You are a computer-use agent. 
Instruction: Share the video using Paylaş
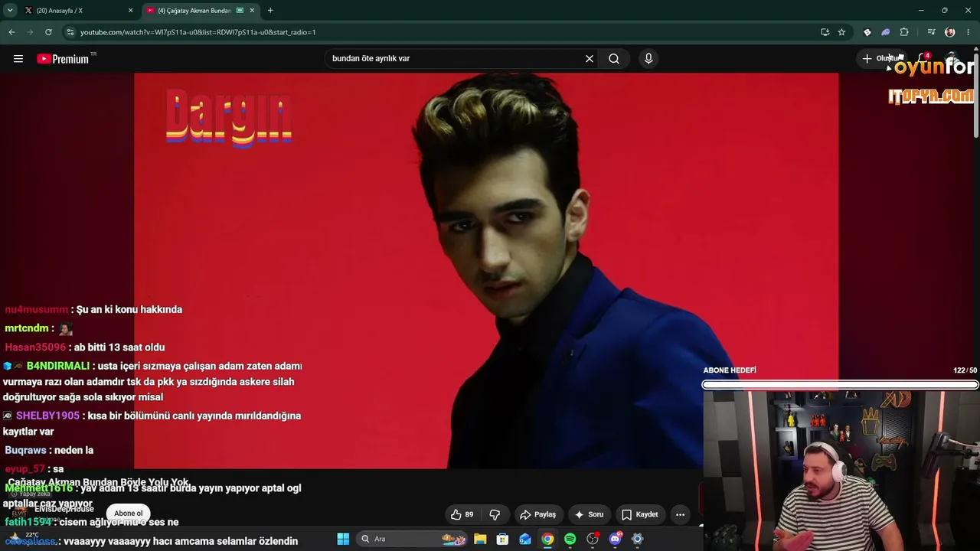(x=537, y=514)
